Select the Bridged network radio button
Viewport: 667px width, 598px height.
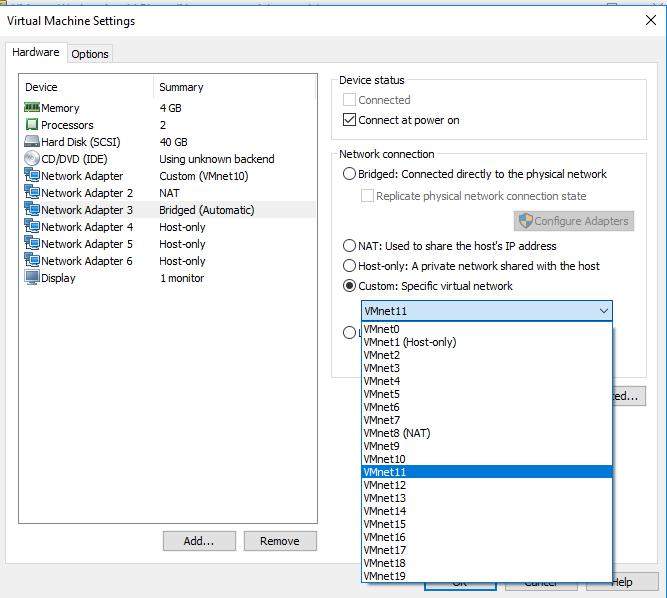(x=349, y=174)
